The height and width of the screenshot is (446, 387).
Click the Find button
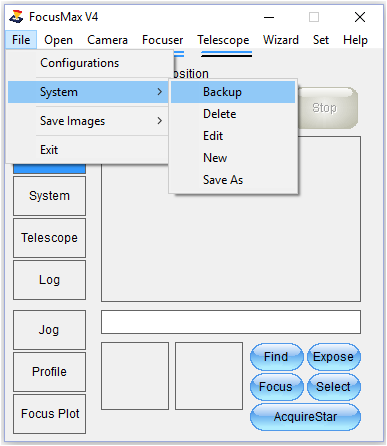[277, 357]
